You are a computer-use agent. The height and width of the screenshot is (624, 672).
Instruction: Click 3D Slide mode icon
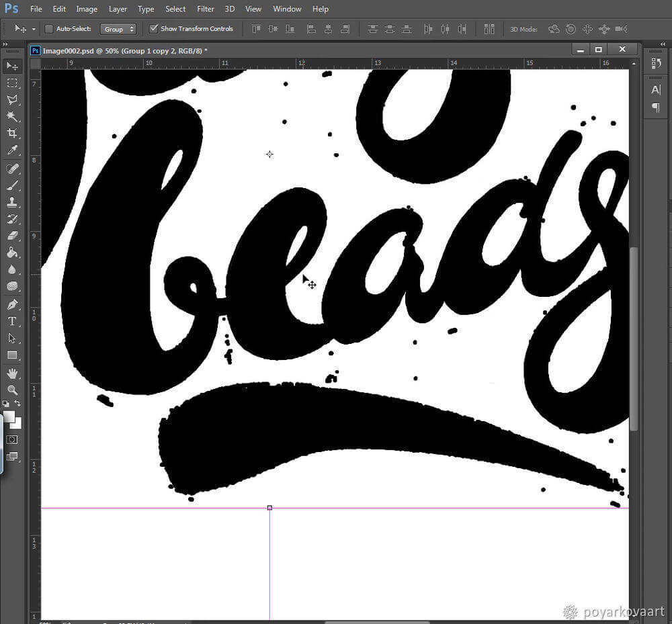(604, 29)
